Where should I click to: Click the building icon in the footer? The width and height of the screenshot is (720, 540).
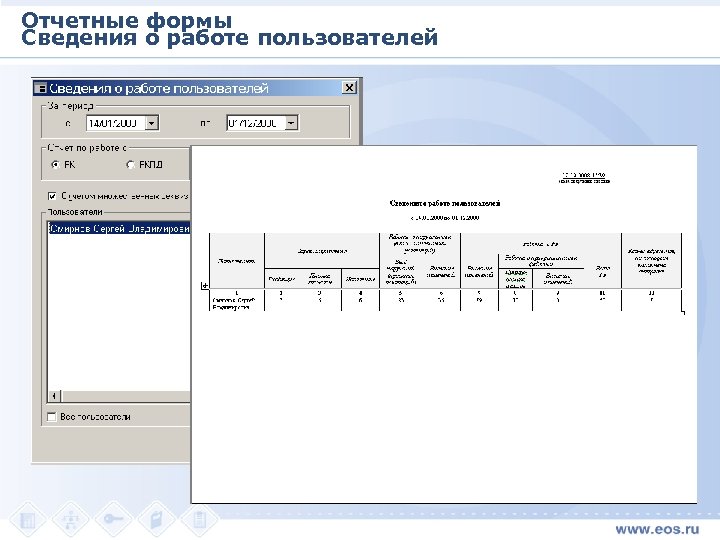click(x=28, y=520)
